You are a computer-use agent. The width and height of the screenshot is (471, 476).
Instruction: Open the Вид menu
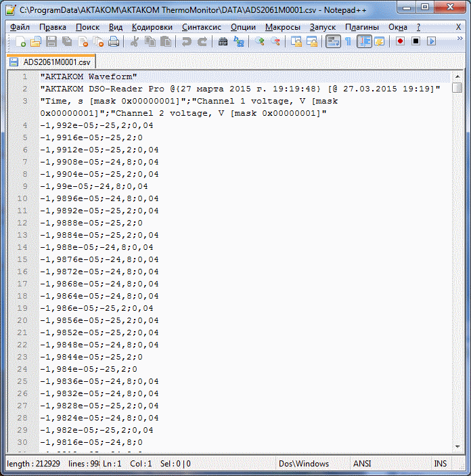116,27
